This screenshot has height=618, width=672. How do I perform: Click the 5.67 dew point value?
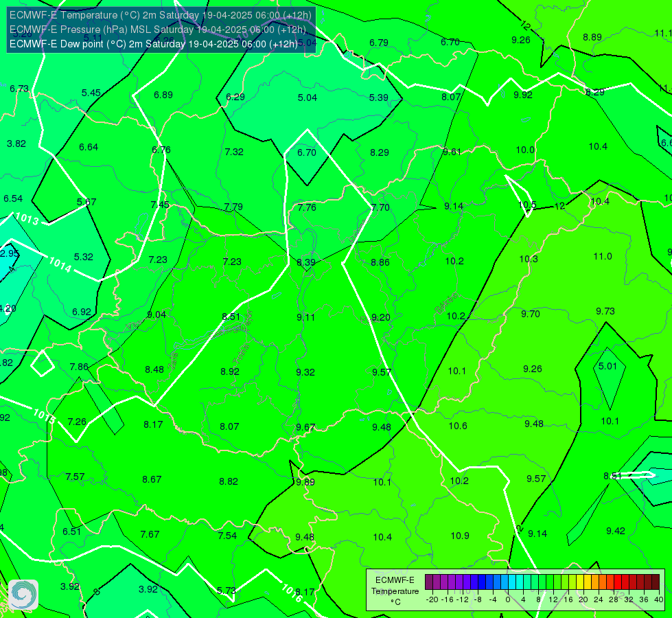(x=86, y=202)
